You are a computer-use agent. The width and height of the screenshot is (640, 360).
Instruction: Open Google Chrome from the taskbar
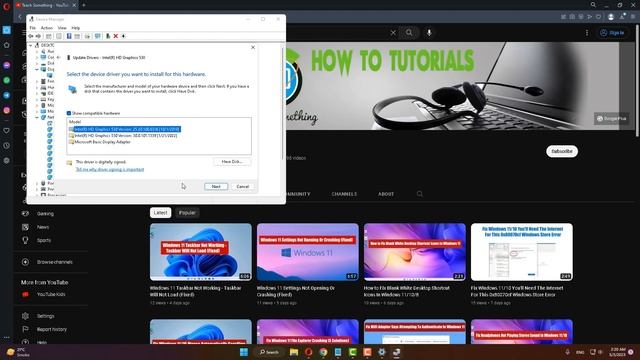323,352
